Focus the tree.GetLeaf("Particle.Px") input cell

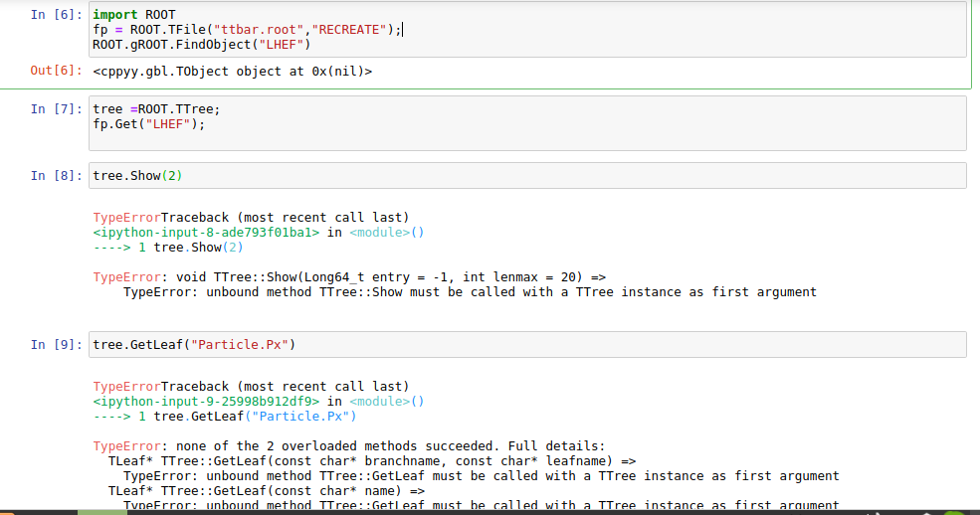[527, 345]
